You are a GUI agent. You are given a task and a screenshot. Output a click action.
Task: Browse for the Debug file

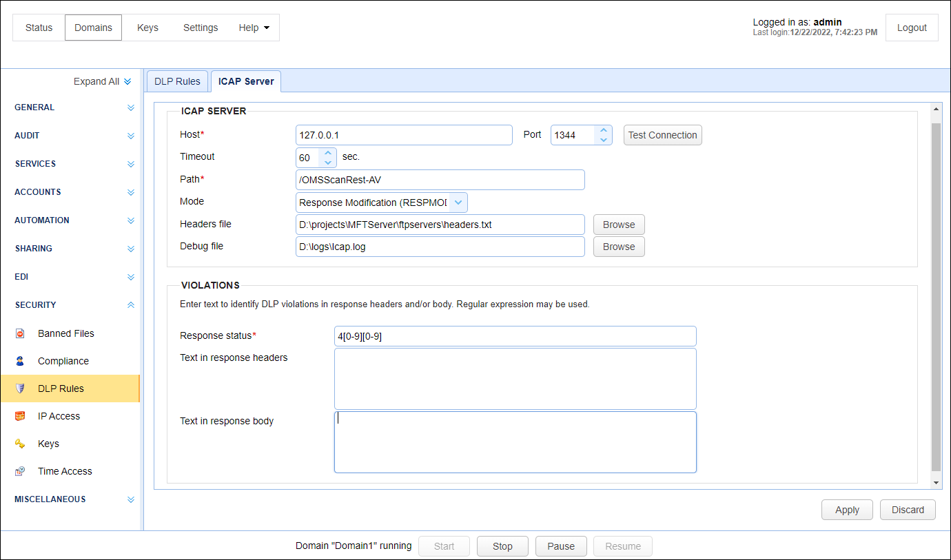(619, 247)
